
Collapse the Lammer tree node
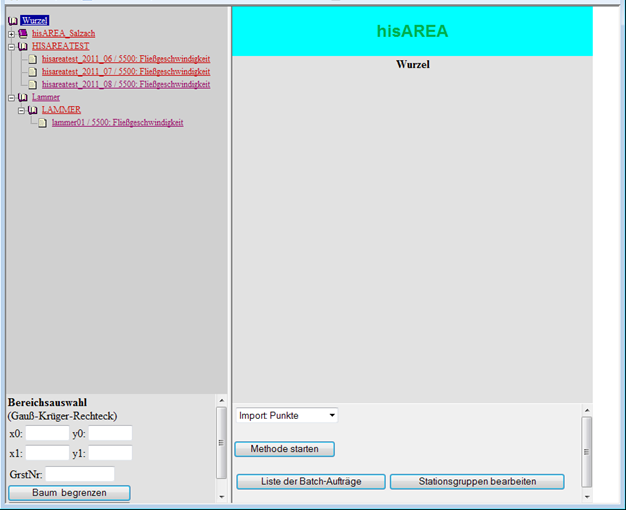12,98
